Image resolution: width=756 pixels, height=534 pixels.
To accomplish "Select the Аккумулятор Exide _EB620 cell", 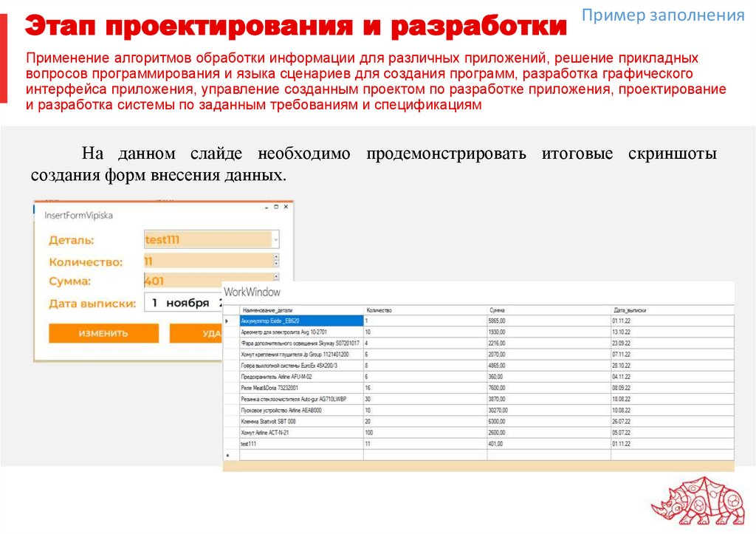I will (301, 321).
